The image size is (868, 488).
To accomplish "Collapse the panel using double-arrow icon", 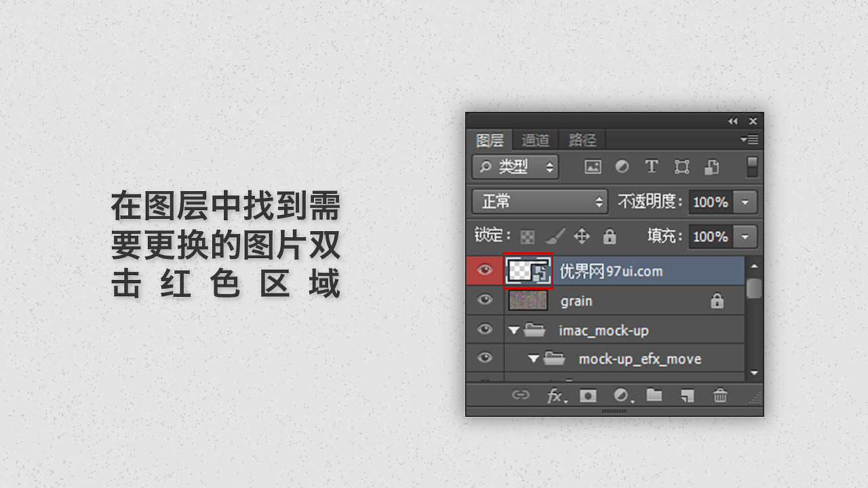I will coord(732,121).
